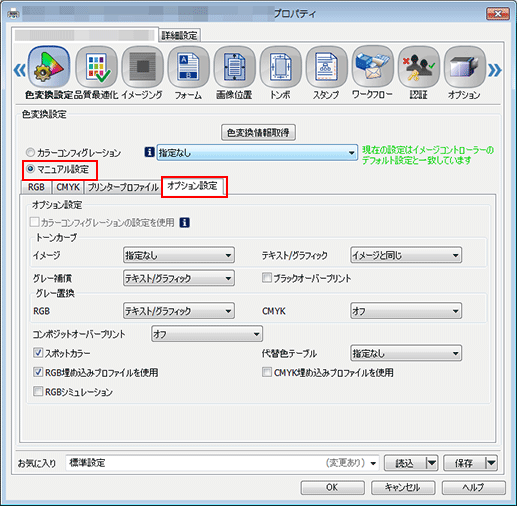The width and height of the screenshot is (517, 506).
Task: Switch to the 詳細設定 tab
Action: point(179,35)
